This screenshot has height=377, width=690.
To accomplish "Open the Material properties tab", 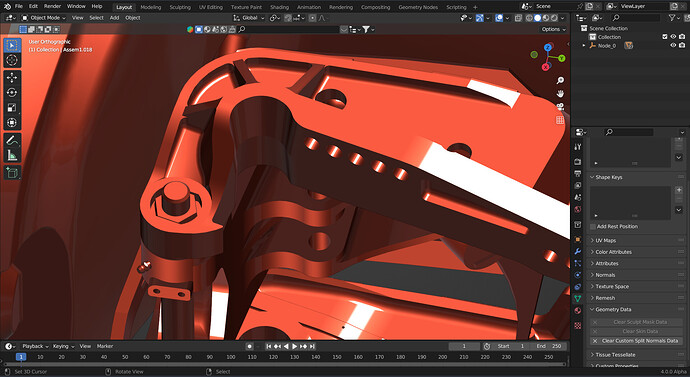I will [x=578, y=311].
